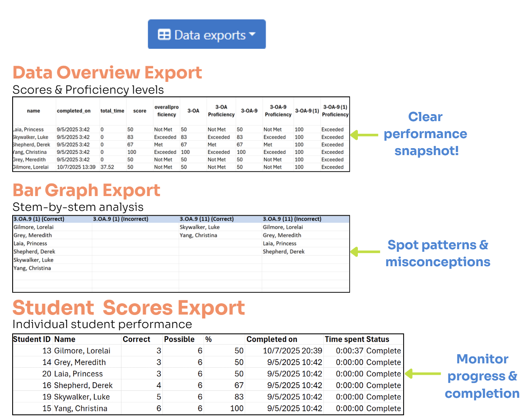Select 'Skywalker, Luke' under 3.OA.9 (11) (Correct)

pos(199,227)
